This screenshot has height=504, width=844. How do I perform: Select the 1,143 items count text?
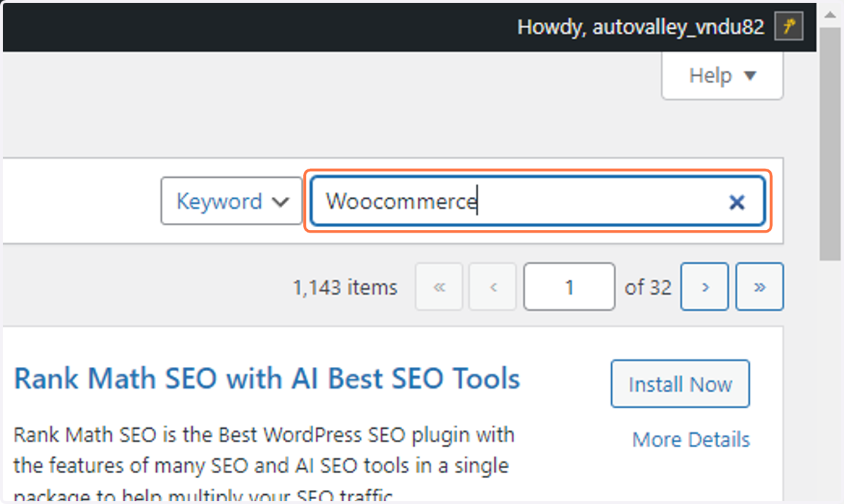tap(345, 287)
